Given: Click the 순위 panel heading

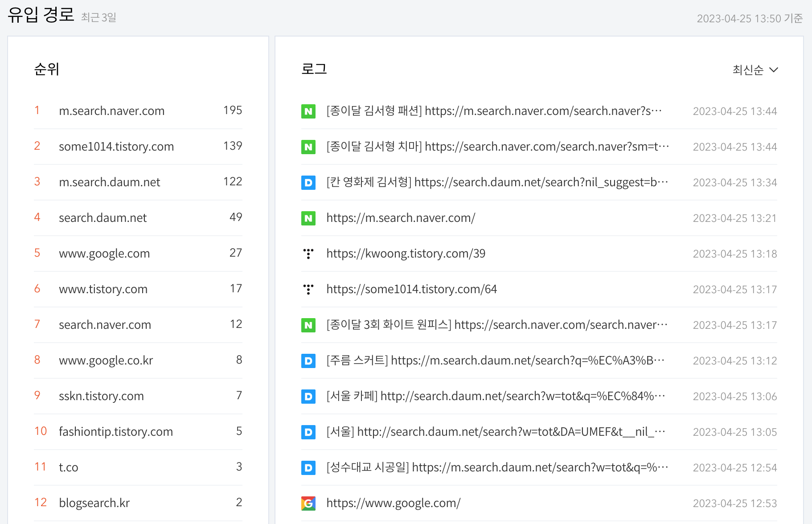Looking at the screenshot, I should click(x=47, y=69).
